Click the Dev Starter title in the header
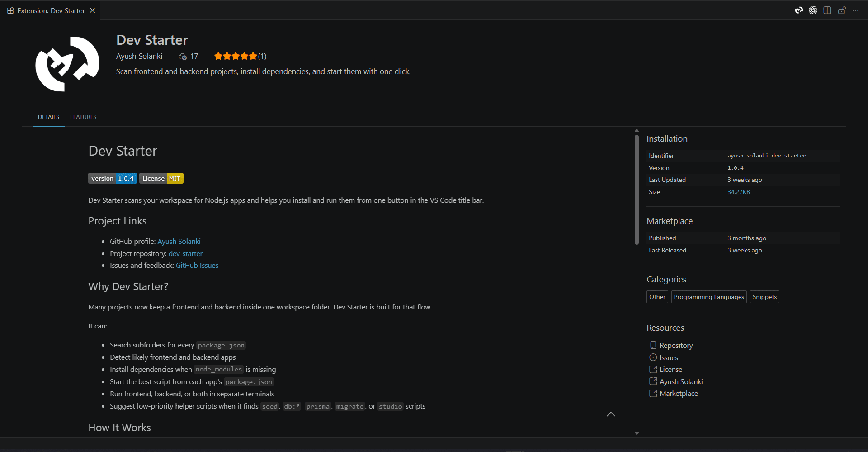This screenshot has height=452, width=868. coord(152,40)
